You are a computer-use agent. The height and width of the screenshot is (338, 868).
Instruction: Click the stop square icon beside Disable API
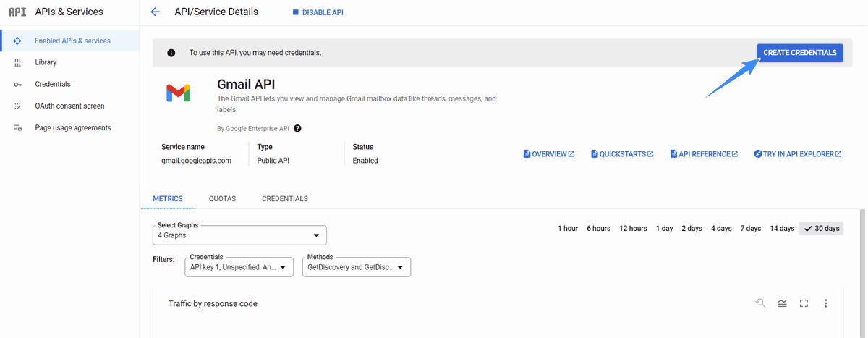tap(295, 12)
